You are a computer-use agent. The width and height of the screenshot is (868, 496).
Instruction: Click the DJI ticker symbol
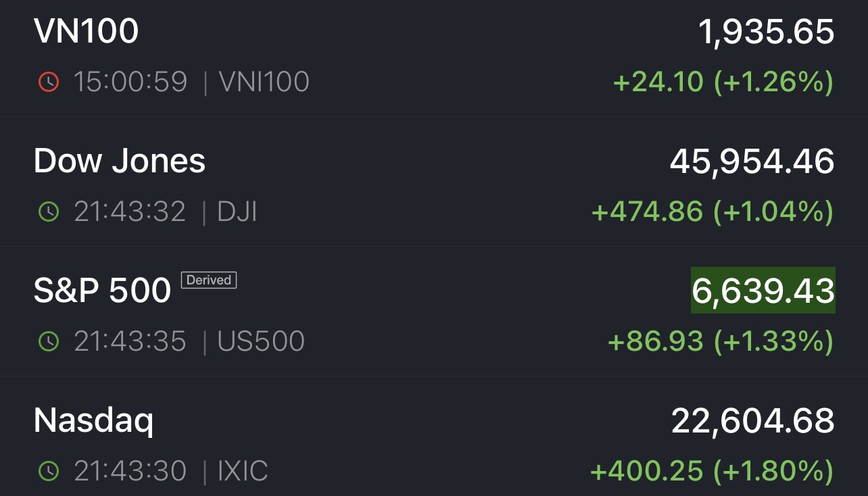click(237, 212)
